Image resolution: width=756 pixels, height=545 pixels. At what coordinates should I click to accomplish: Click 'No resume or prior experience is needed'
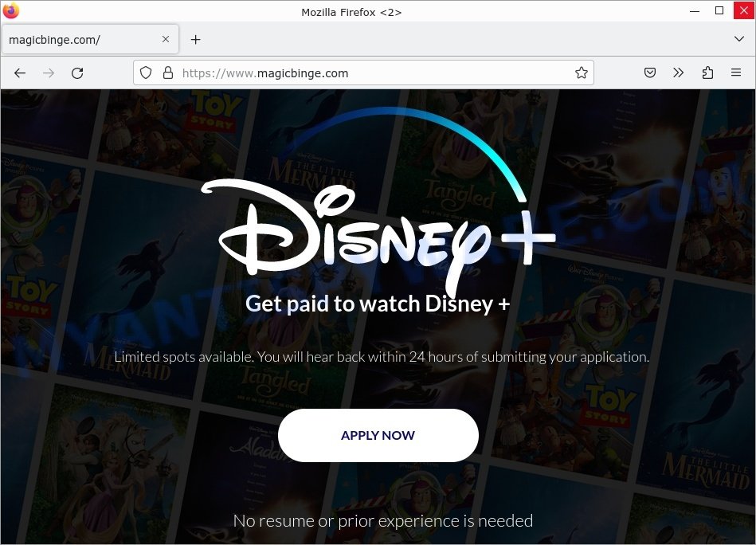[x=383, y=521]
